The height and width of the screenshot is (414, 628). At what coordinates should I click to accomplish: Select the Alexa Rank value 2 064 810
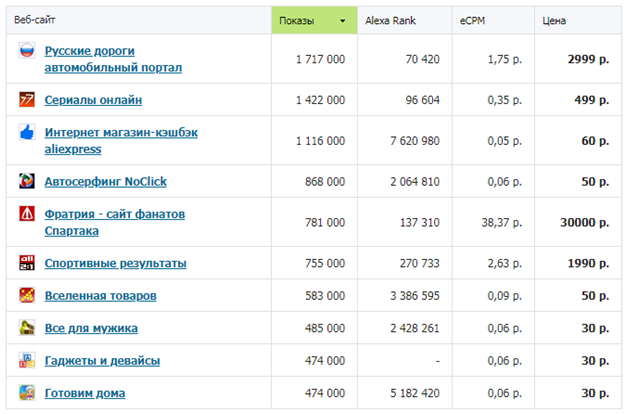pyautogui.click(x=415, y=182)
